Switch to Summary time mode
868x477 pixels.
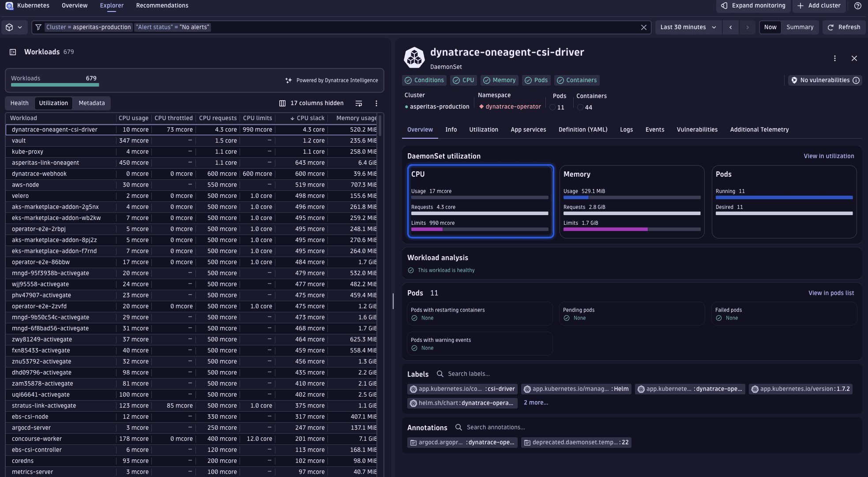point(800,27)
